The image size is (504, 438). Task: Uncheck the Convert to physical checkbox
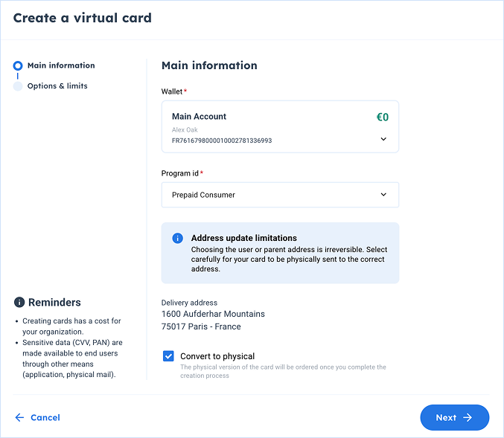(168, 356)
